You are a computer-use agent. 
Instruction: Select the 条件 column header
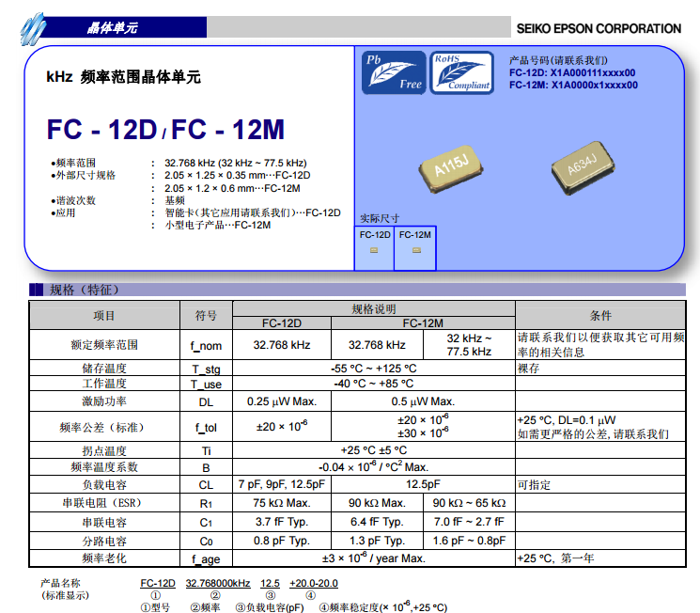pyautogui.click(x=600, y=316)
